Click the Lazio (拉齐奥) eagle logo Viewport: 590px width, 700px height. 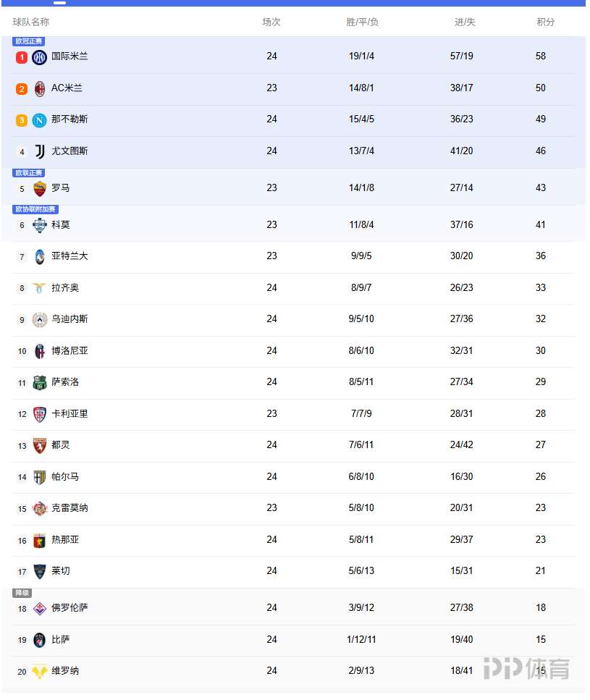pyautogui.click(x=40, y=288)
